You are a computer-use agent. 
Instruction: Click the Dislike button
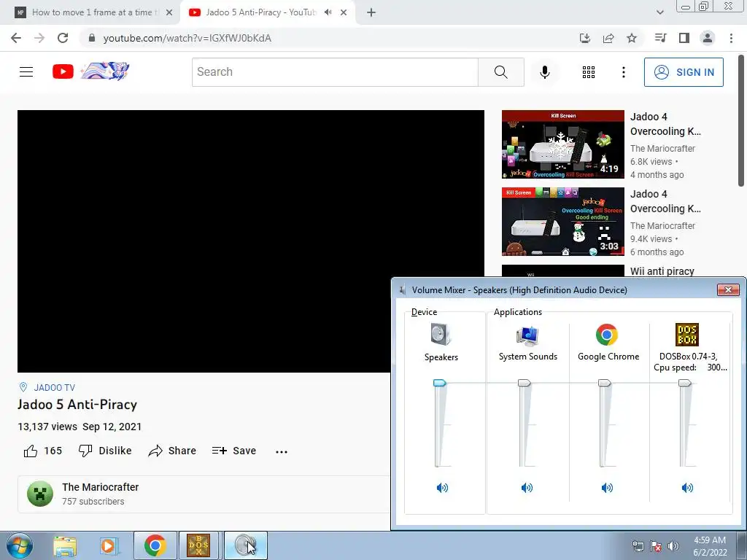[x=105, y=451]
